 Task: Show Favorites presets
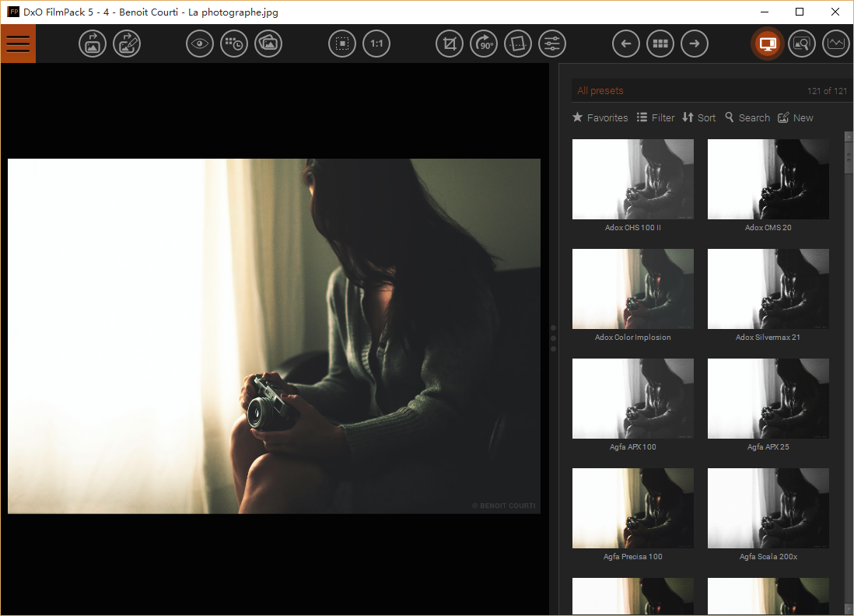pos(600,117)
